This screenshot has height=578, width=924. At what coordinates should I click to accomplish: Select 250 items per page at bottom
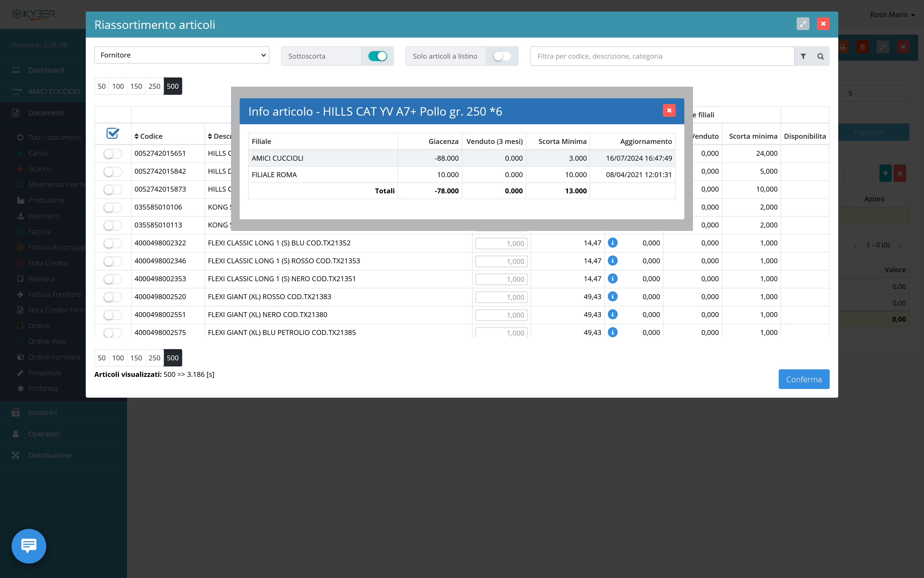click(x=154, y=358)
